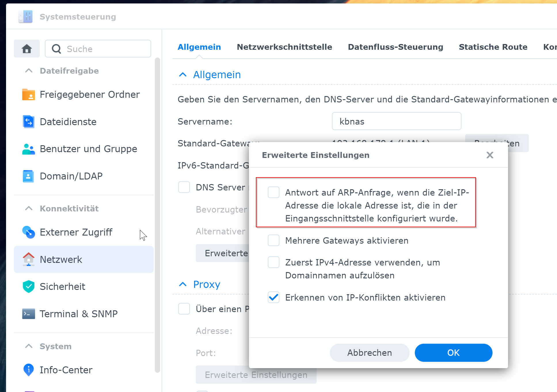
Task: Click the Domain/LDAP icon
Action: (28, 176)
